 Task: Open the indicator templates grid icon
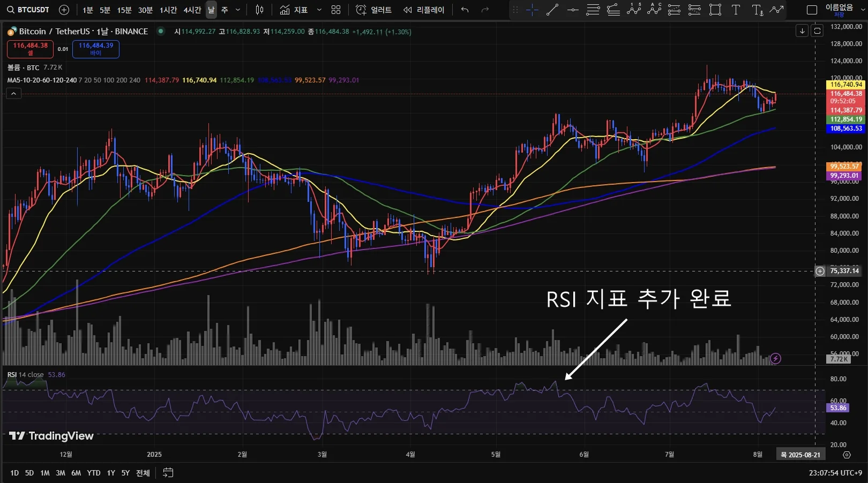click(336, 10)
